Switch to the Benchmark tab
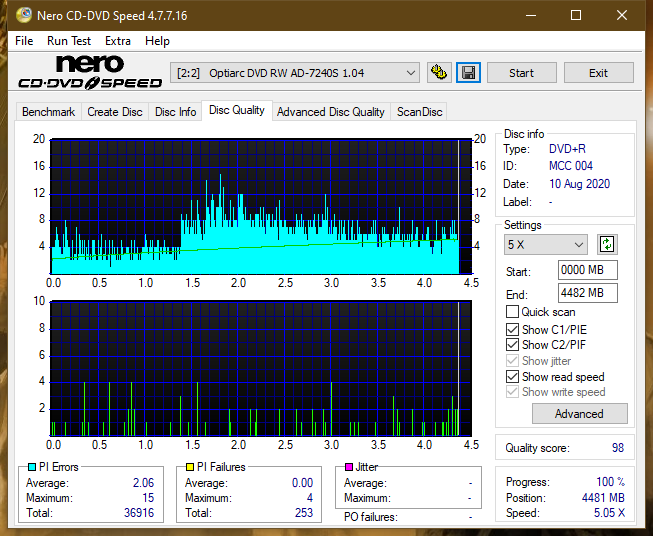Viewport: 653px width, 536px height. 49,112
